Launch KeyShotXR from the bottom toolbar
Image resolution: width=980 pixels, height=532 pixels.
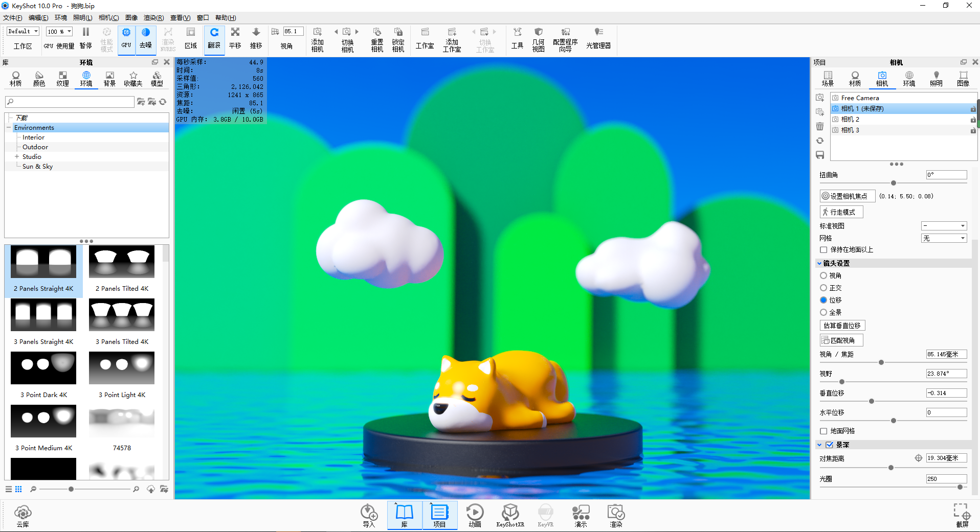tap(510, 515)
